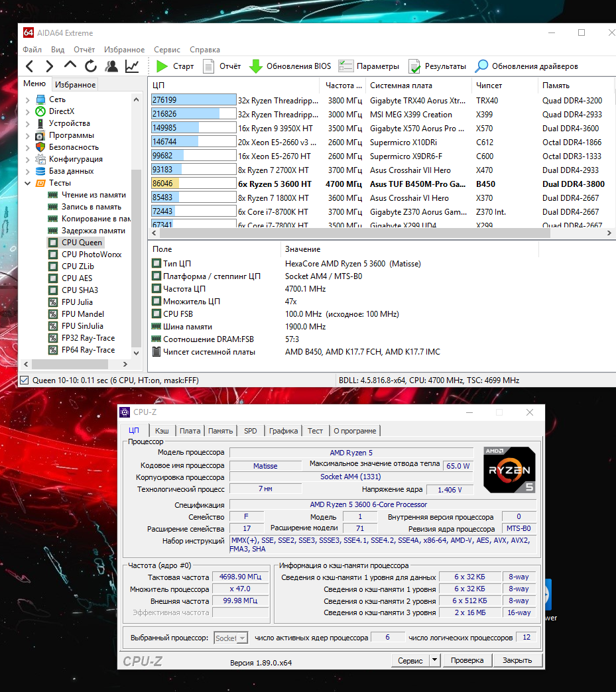Select FPU Mandel benchmark
This screenshot has height=692, width=616.
coord(76,314)
